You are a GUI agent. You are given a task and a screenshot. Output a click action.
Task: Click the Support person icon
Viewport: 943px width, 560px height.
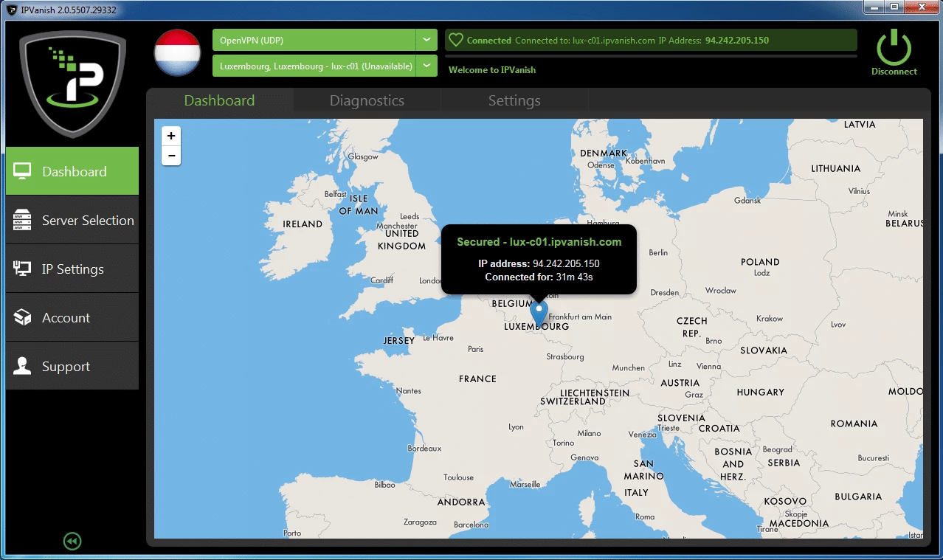coord(22,366)
